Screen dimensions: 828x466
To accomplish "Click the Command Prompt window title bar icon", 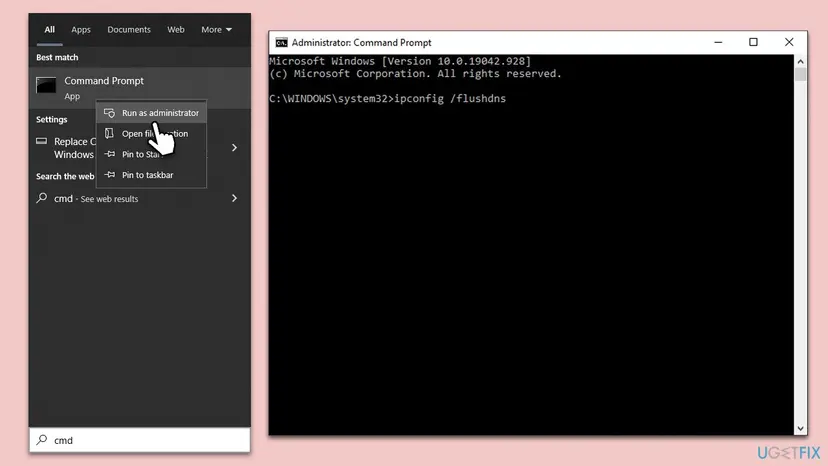I will click(281, 42).
